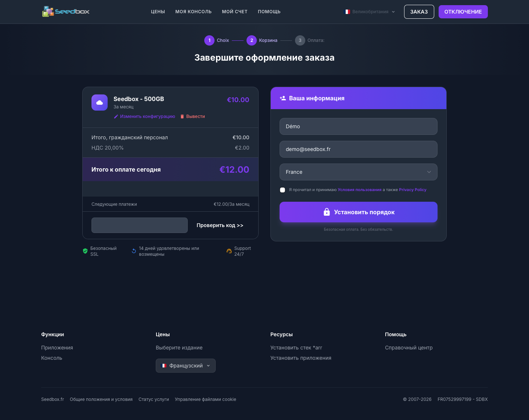The width and height of the screenshot is (529, 420).
Task: Click the © 2007-2026 copyright text
Action: click(x=417, y=399)
